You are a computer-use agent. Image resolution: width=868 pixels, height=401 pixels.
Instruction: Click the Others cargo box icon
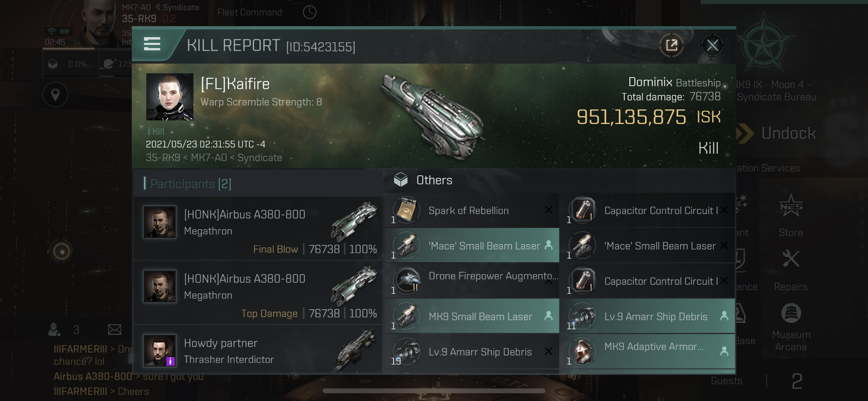point(401,180)
